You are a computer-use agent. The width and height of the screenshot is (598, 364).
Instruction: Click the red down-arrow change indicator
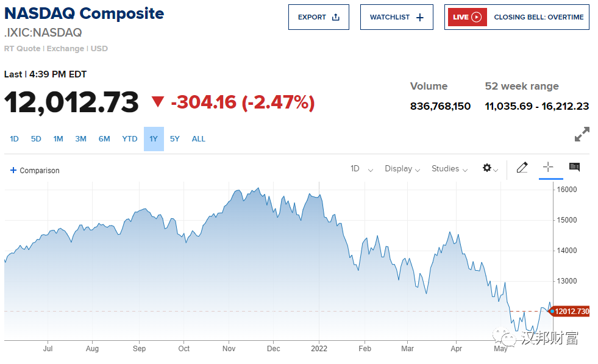click(x=158, y=102)
